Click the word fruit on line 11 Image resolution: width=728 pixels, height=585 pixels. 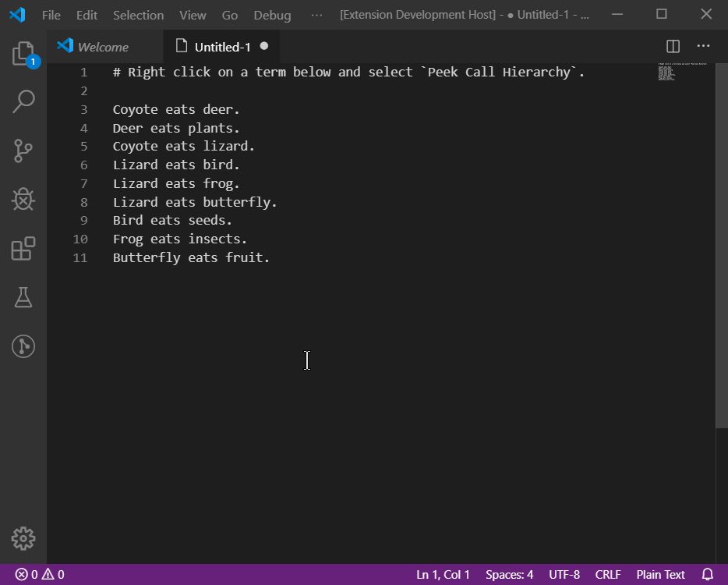(244, 257)
